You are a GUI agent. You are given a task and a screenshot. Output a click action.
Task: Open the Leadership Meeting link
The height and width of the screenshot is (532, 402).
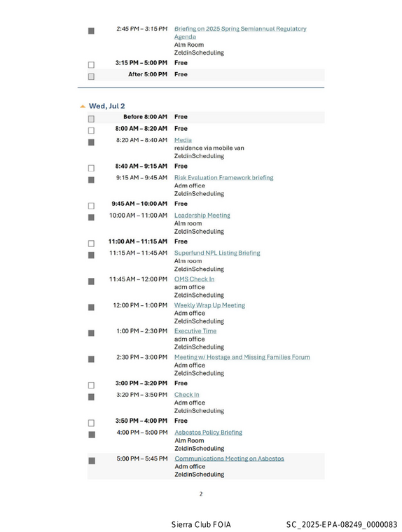click(202, 216)
